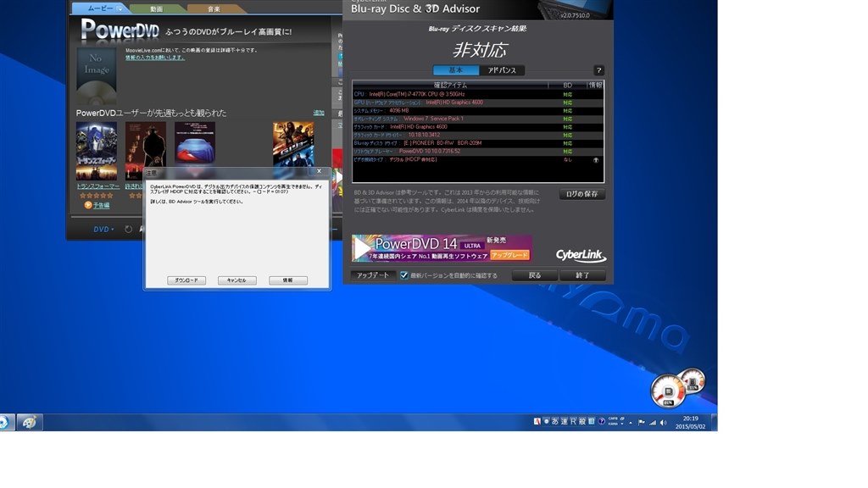
Task: Play the 予告編 trailer icon
Action: pos(87,205)
